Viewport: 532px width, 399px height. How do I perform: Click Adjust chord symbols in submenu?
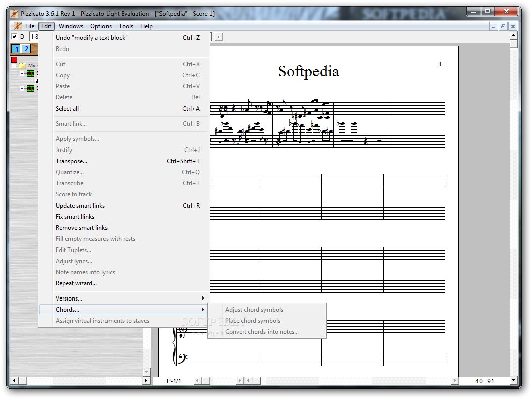[x=267, y=310]
